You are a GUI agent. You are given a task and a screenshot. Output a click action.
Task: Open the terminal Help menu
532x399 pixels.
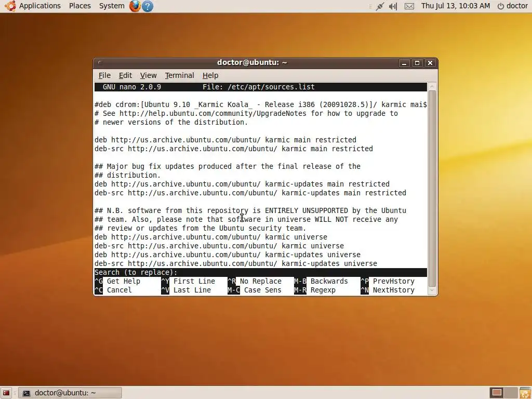pos(210,75)
